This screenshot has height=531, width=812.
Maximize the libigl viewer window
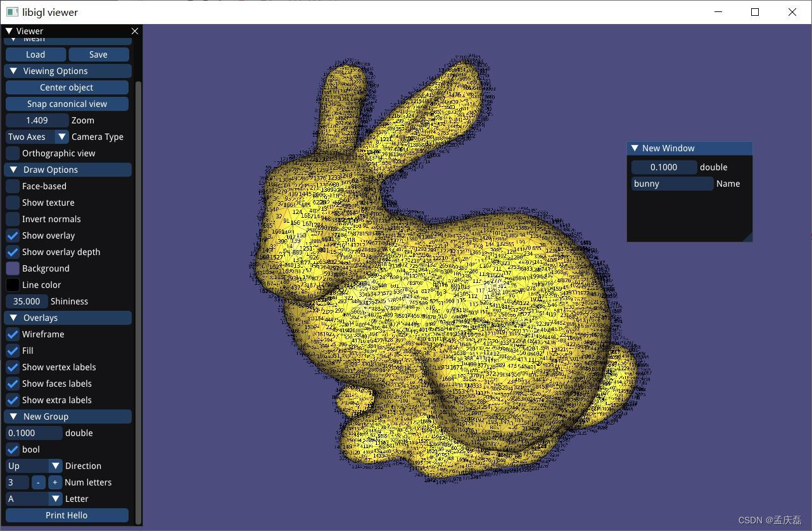pos(755,12)
